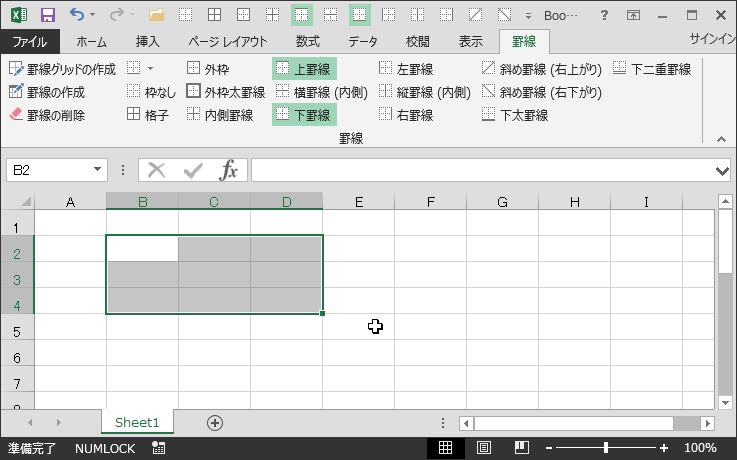The height and width of the screenshot is (460, 737).
Task: Click the zoom slider handle
Action: point(606,447)
